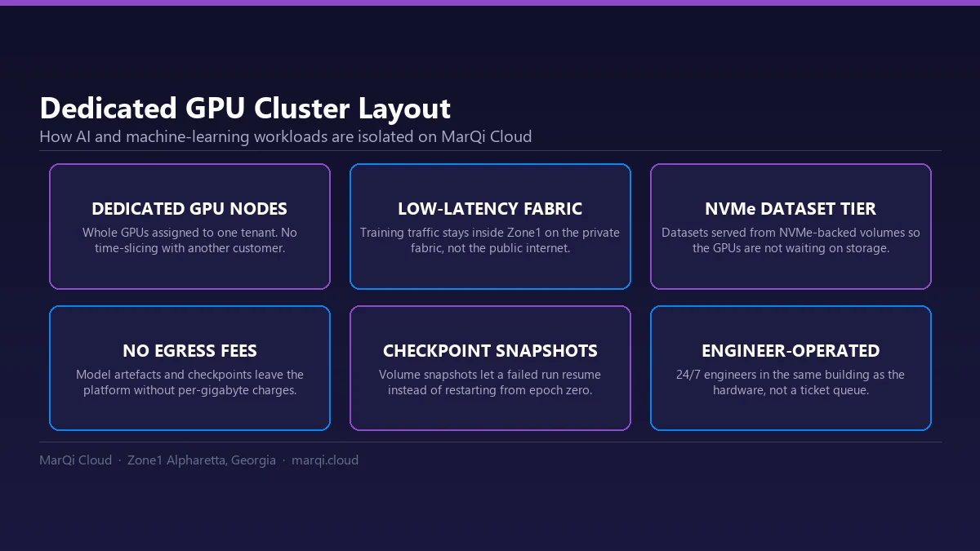Click the footer line ending with 'marqi.cloud'
Screen dimensions: 980x551
pyautogui.click(x=198, y=460)
